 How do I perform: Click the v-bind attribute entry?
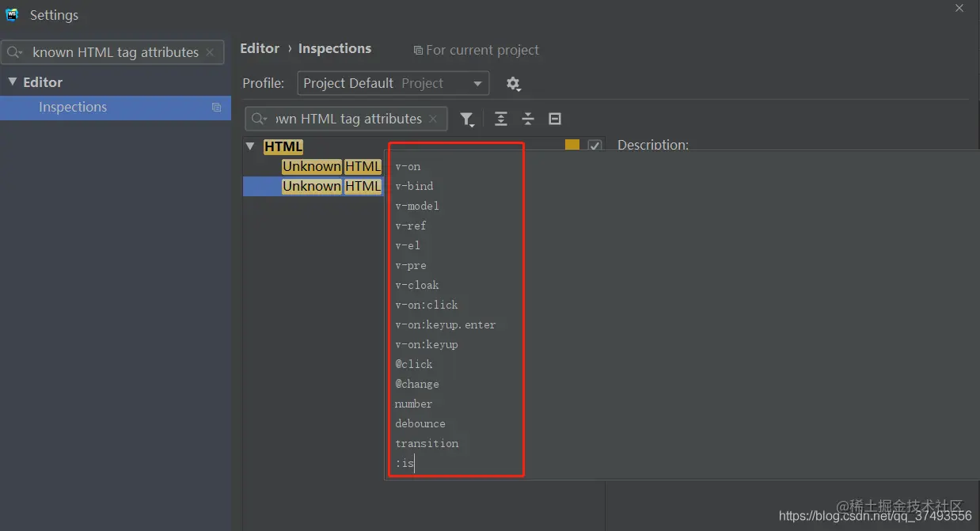point(414,186)
